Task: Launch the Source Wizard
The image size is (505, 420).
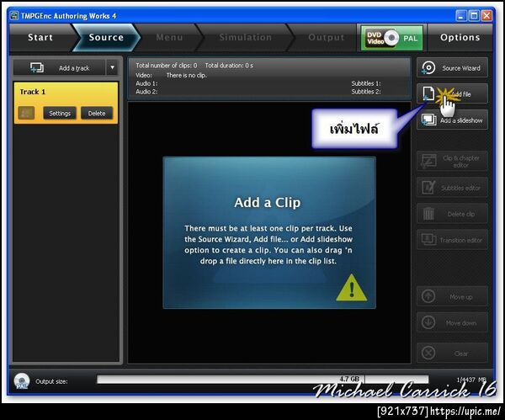Action: pyautogui.click(x=452, y=68)
